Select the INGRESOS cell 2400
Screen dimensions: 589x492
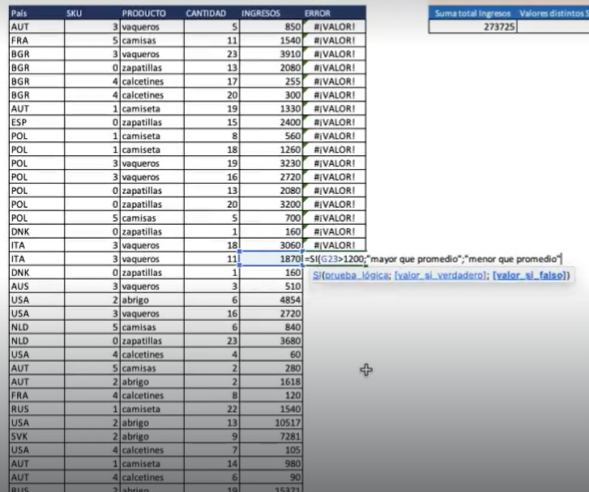[271, 122]
